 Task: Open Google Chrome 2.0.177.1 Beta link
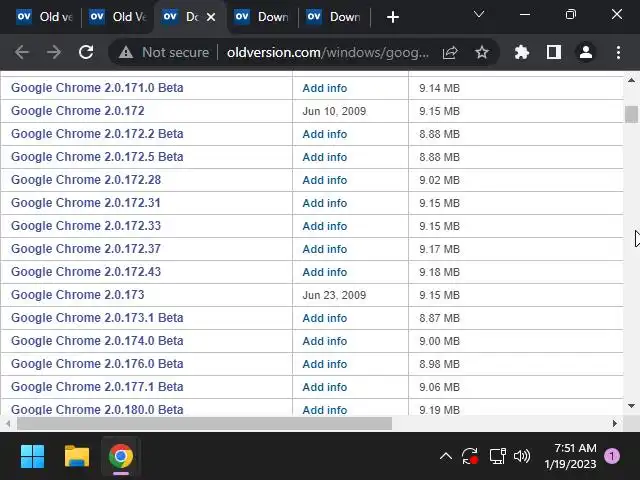pos(97,387)
